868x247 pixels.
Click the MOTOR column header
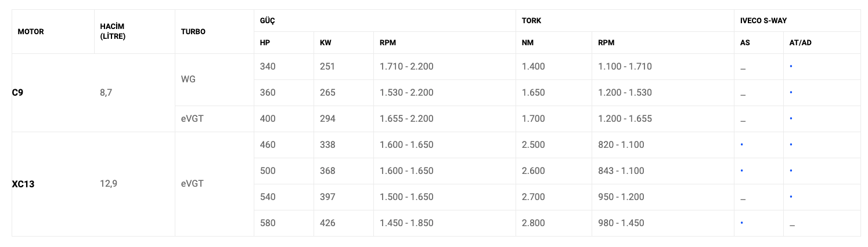click(x=31, y=32)
